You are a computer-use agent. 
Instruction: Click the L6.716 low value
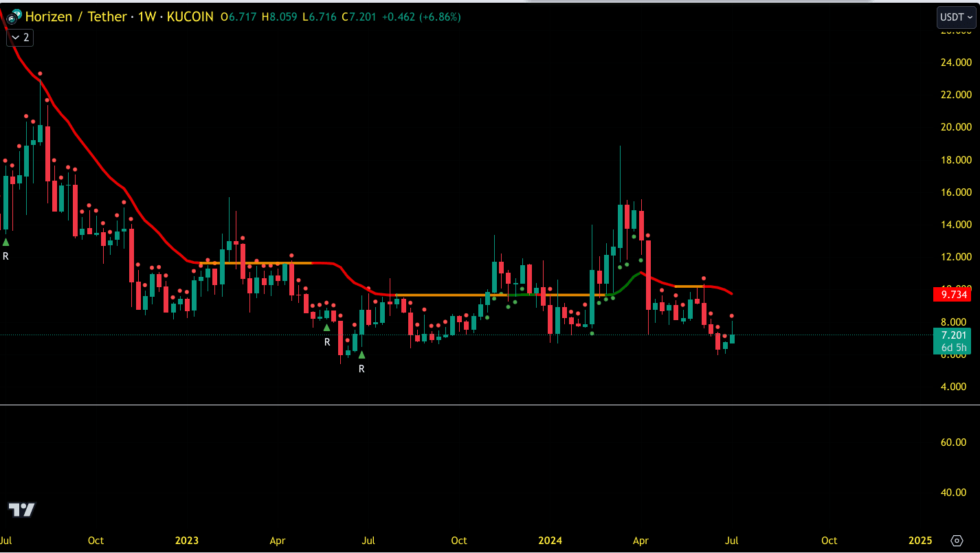[320, 17]
